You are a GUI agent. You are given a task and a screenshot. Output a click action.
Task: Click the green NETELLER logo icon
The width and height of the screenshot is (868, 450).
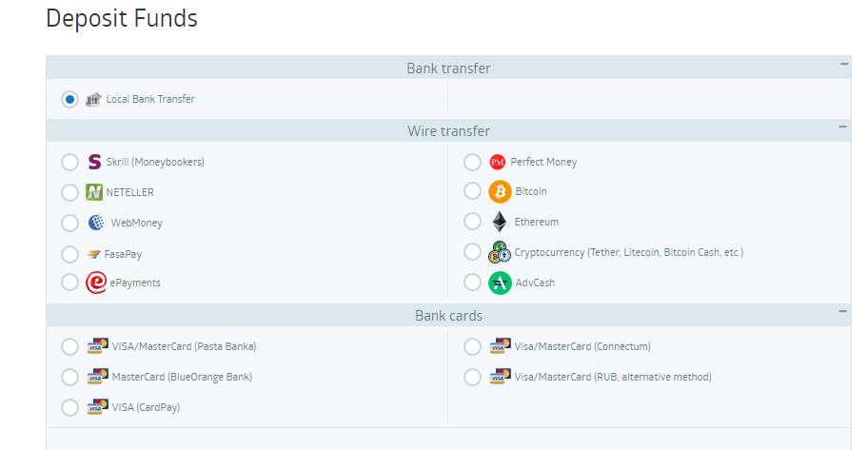coord(94,192)
